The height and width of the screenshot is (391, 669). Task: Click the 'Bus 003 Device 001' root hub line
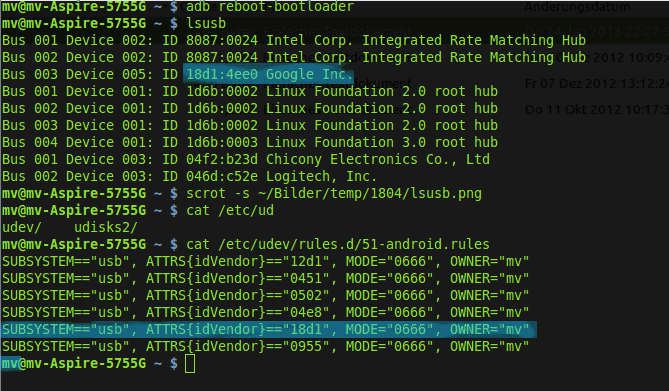coord(250,125)
